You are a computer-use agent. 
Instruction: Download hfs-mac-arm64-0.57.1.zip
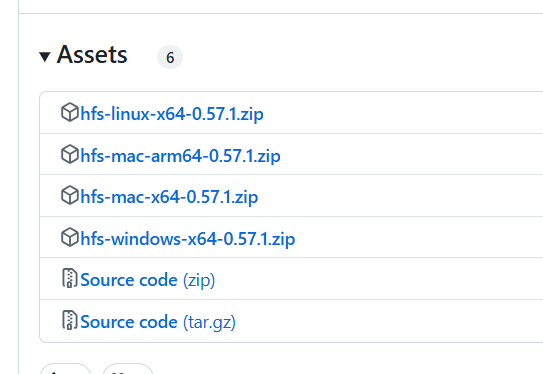pyautogui.click(x=180, y=156)
